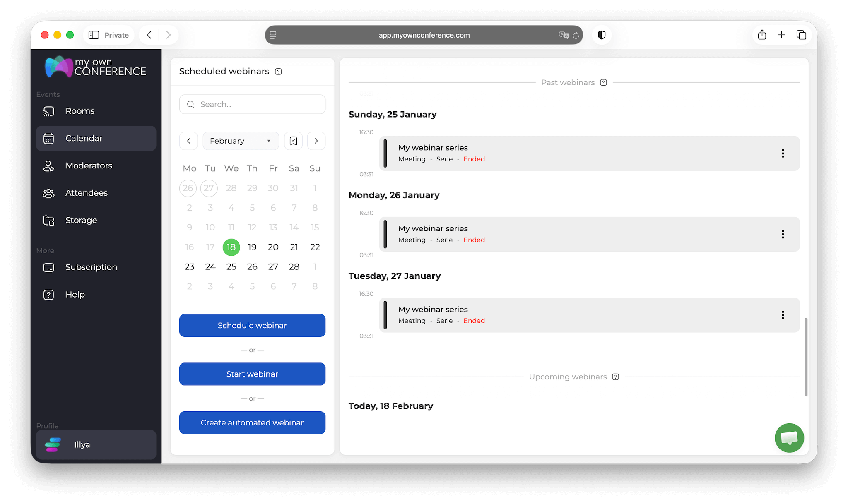The height and width of the screenshot is (504, 848).
Task: Open the Storage section
Action: 81,220
